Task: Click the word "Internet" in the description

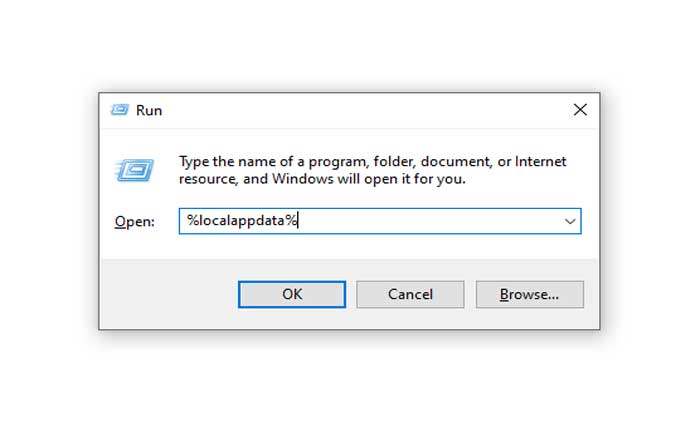Action: click(540, 162)
